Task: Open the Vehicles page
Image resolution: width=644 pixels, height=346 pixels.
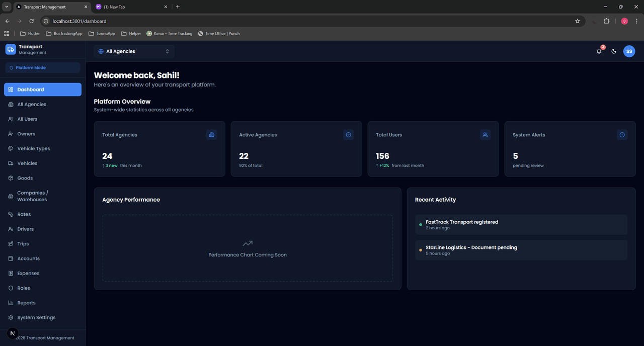Action: 43,163
